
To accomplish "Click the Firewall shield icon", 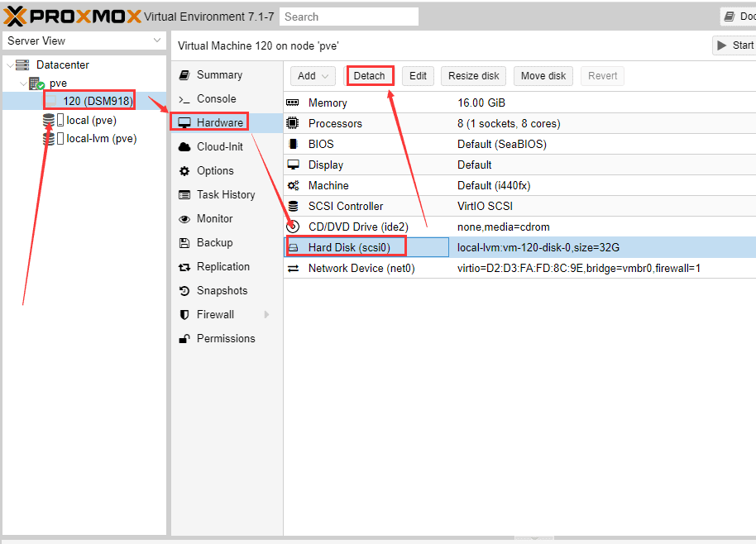I will coord(184,315).
